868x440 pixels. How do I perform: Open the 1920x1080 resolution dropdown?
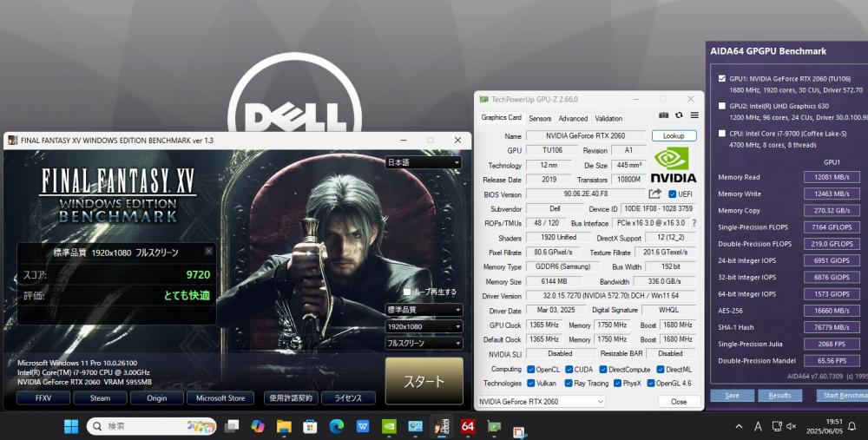point(424,326)
